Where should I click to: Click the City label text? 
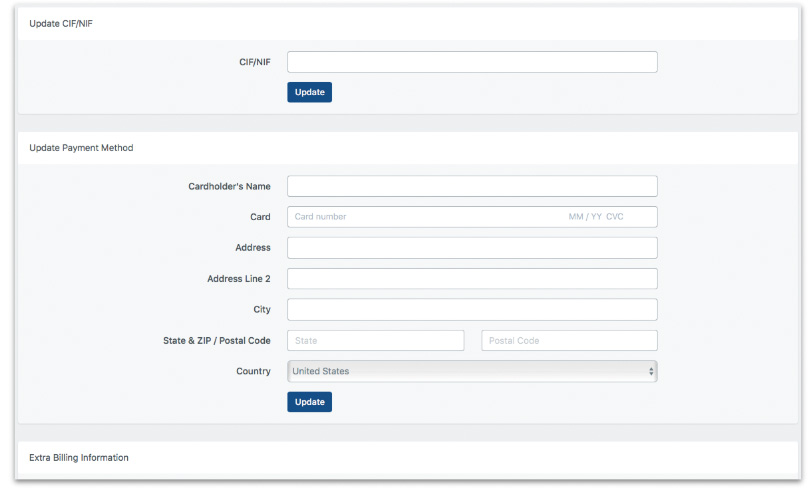pyautogui.click(x=262, y=310)
